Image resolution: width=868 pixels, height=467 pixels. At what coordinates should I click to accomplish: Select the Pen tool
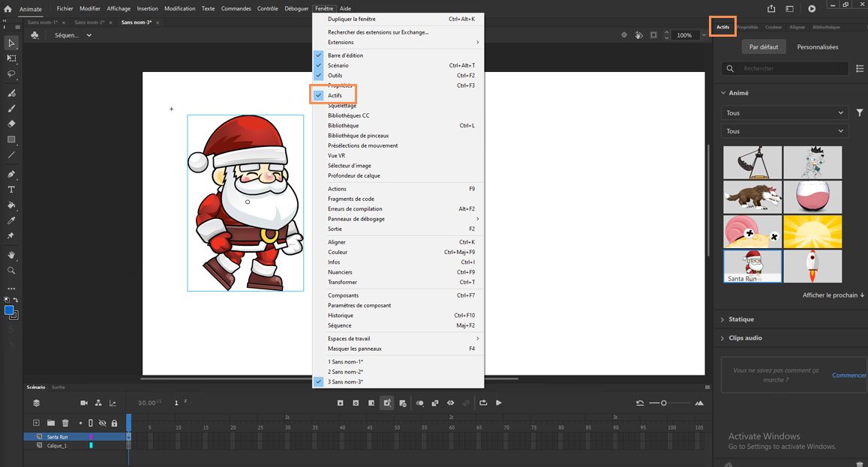point(11,174)
